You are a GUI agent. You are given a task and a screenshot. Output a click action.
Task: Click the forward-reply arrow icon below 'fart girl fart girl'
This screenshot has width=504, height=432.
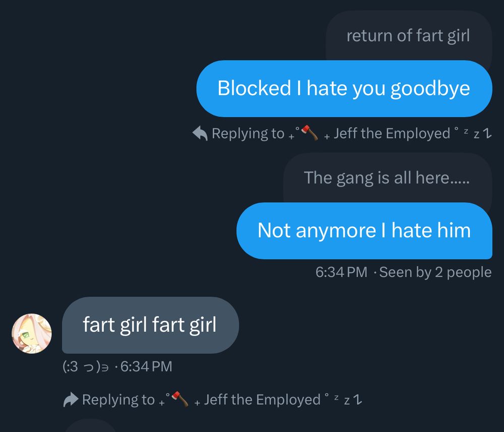click(x=71, y=400)
